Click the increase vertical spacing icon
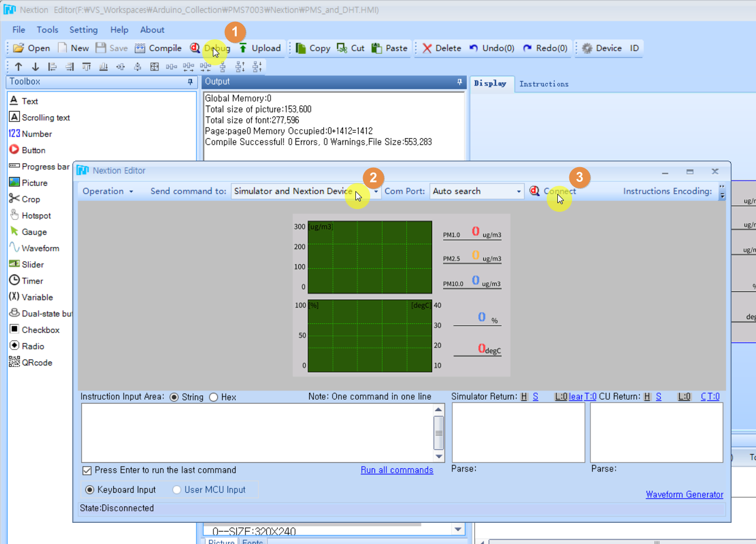756x544 pixels. coord(240,66)
